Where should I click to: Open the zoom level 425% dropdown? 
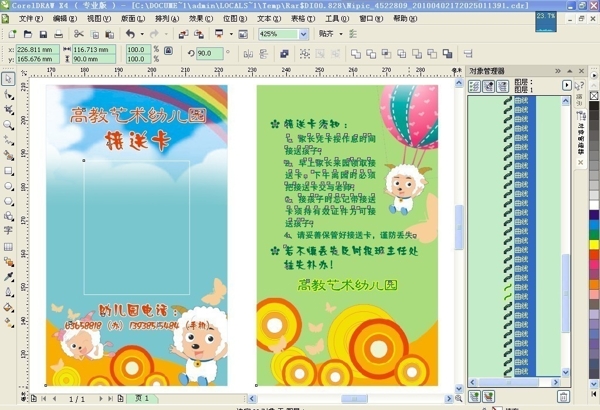303,34
